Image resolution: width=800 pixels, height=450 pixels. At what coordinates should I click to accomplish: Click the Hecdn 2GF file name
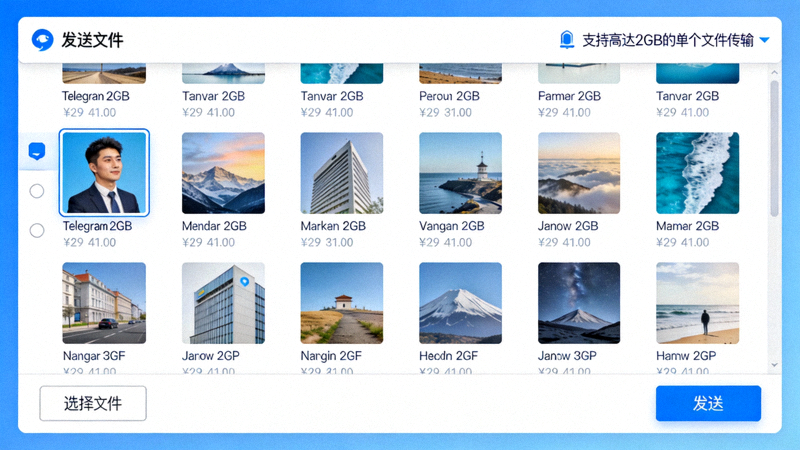[448, 356]
